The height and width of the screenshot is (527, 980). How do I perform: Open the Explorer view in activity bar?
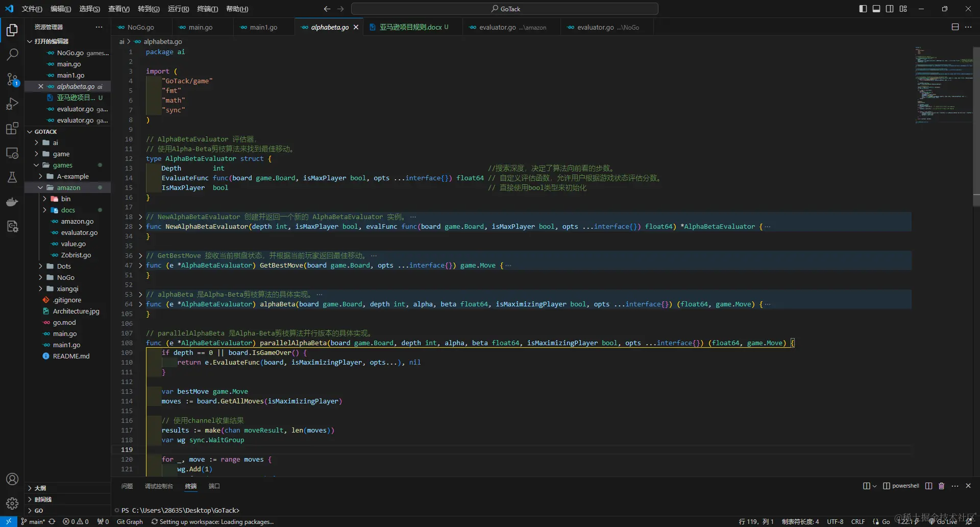pyautogui.click(x=12, y=30)
